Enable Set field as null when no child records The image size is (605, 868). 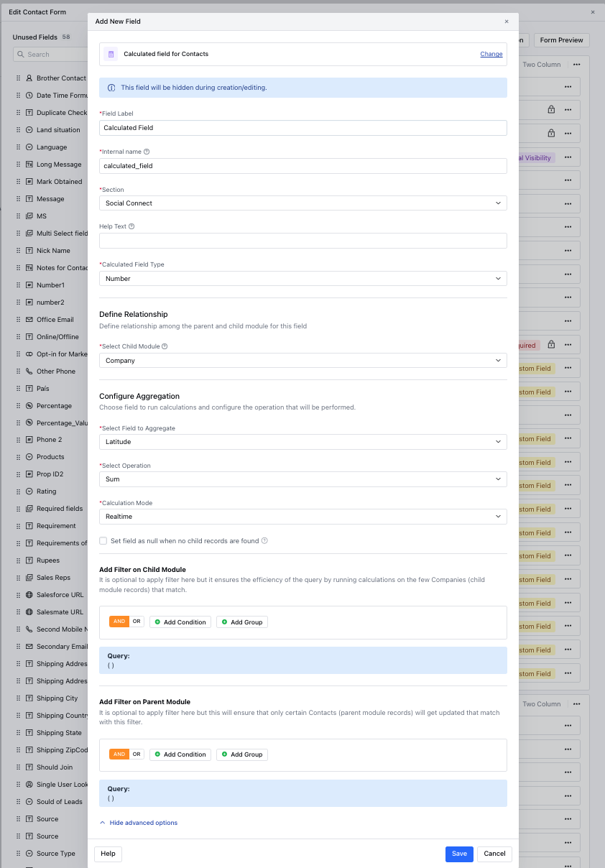click(103, 541)
